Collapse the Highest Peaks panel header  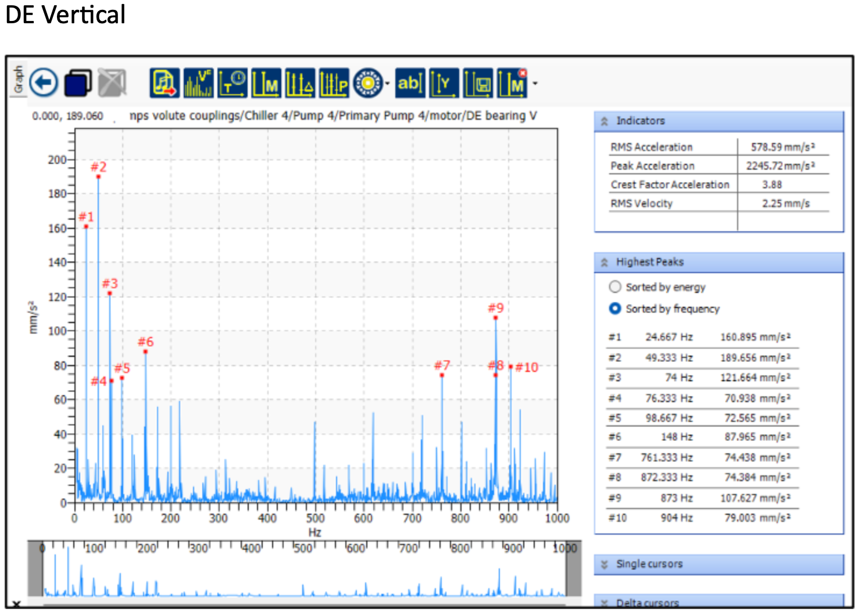(x=605, y=262)
